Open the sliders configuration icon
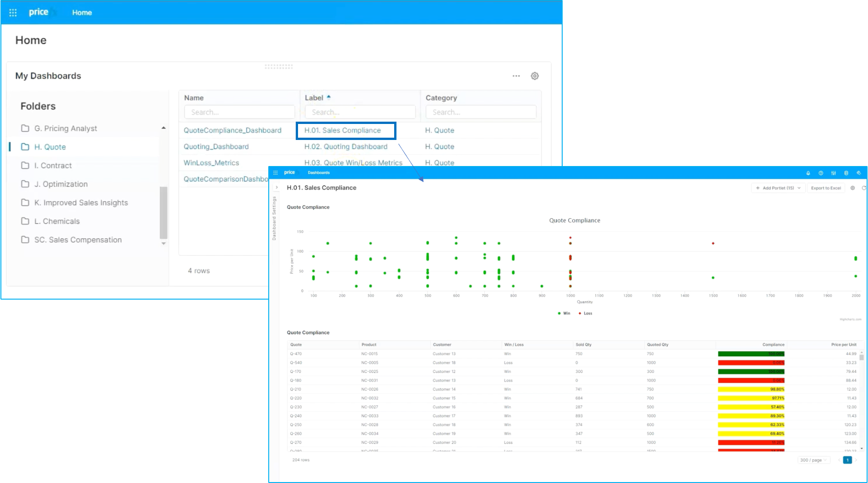 (x=834, y=173)
